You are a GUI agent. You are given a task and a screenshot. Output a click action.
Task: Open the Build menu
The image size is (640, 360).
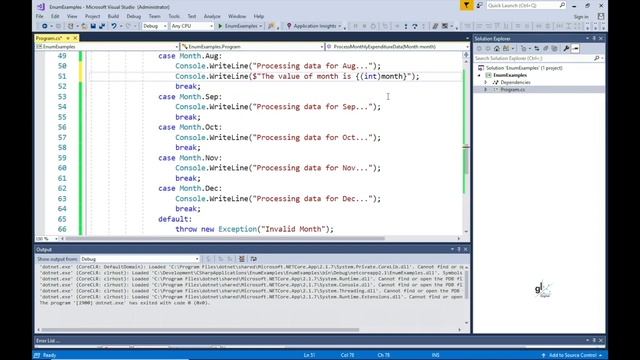pos(113,16)
